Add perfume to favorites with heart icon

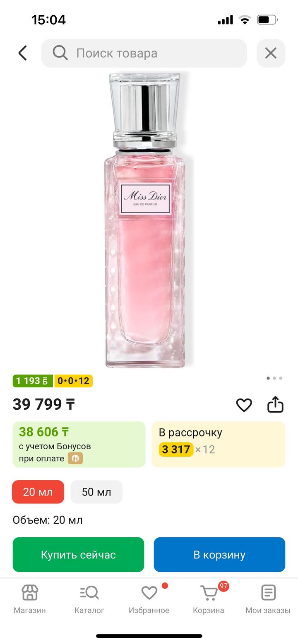pyautogui.click(x=244, y=405)
